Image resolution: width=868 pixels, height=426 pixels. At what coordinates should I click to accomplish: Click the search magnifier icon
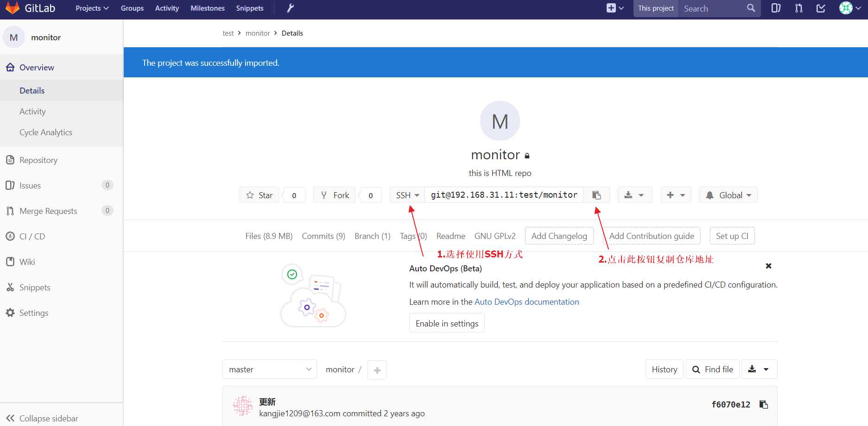[x=751, y=8]
